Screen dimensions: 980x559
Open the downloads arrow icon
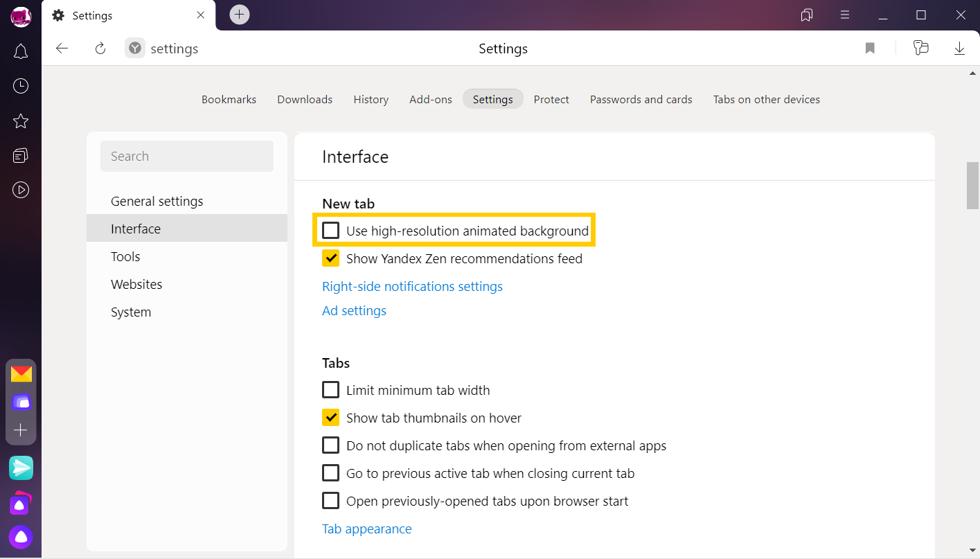tap(959, 48)
